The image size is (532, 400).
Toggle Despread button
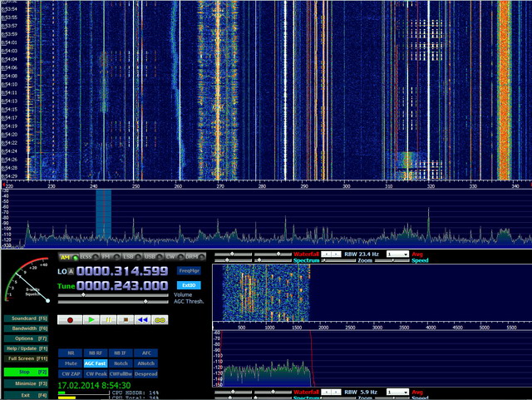[146, 374]
